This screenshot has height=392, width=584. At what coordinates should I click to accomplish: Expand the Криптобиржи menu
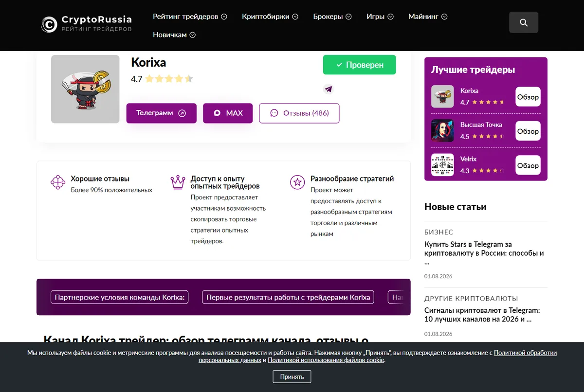[270, 17]
